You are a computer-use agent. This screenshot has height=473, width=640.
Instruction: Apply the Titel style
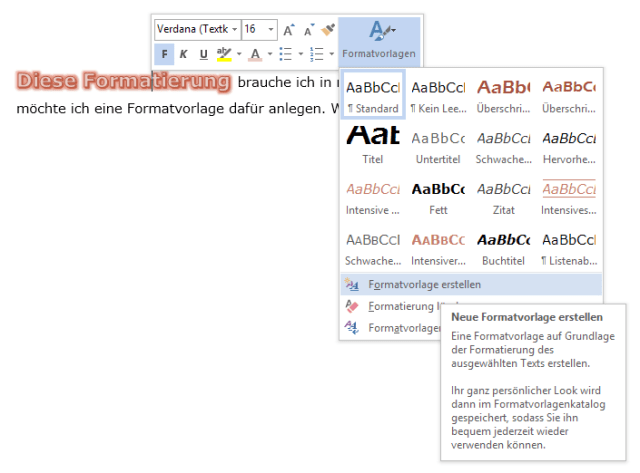373,145
